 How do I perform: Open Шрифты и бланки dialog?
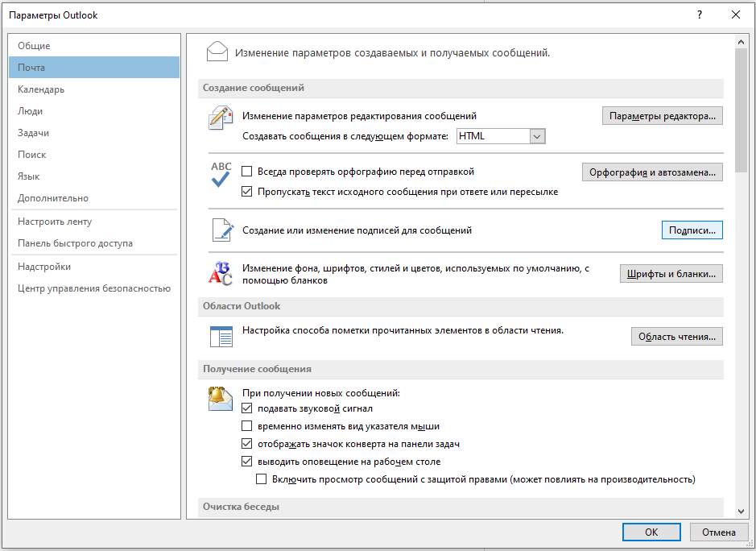(671, 274)
